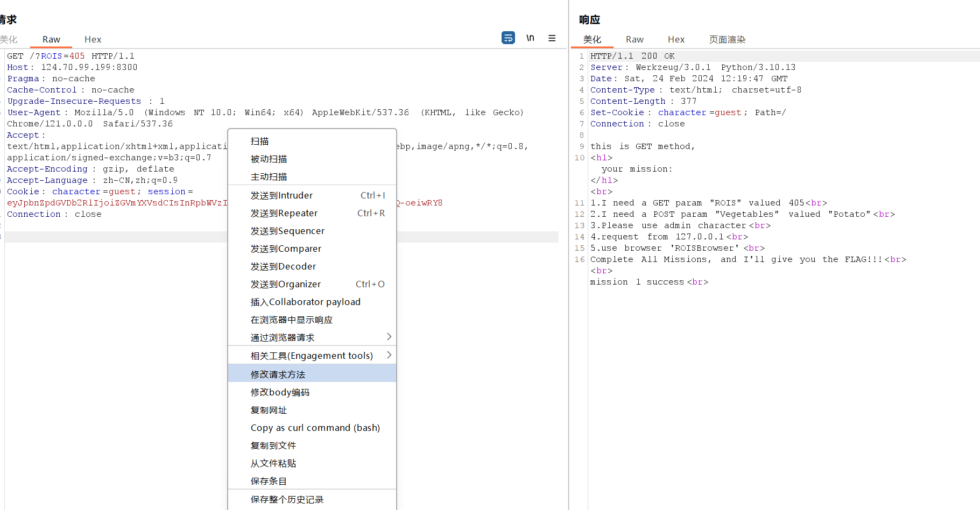Viewport: 980px width, 510px height.
Task: Select the response Hex tab
Action: [676, 39]
